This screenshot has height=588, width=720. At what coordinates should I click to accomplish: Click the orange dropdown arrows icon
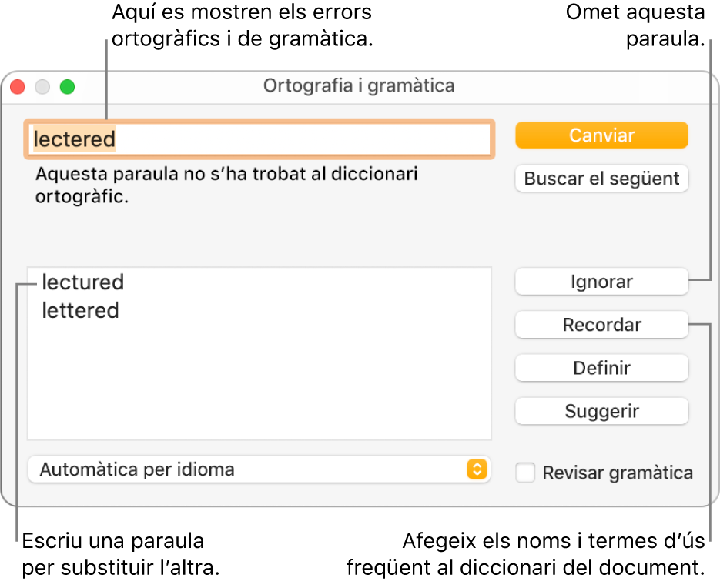click(477, 469)
